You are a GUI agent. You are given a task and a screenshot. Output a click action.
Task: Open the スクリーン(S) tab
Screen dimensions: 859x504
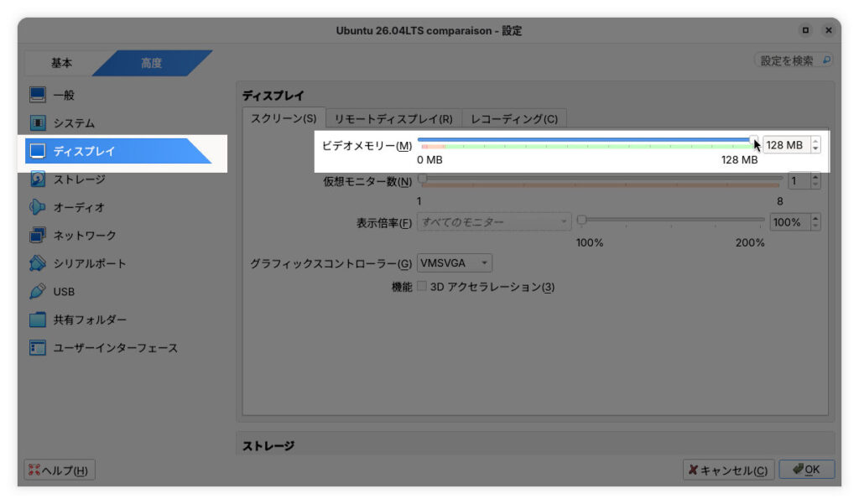click(284, 118)
